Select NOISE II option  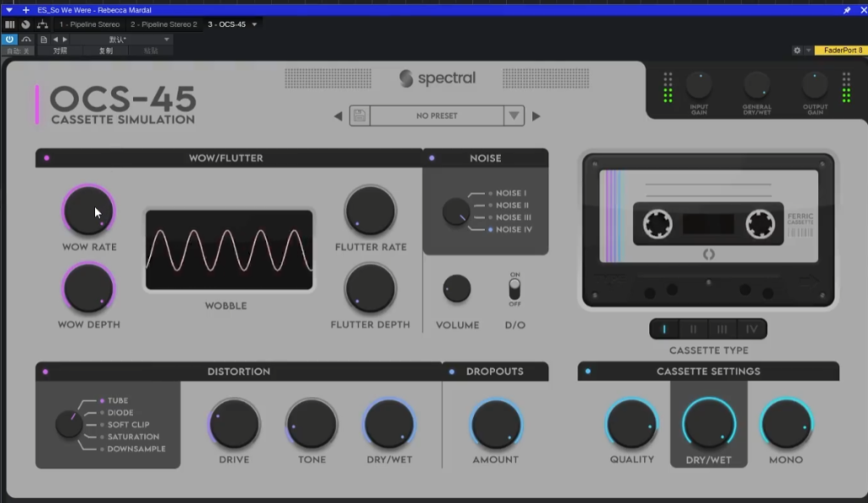(509, 205)
